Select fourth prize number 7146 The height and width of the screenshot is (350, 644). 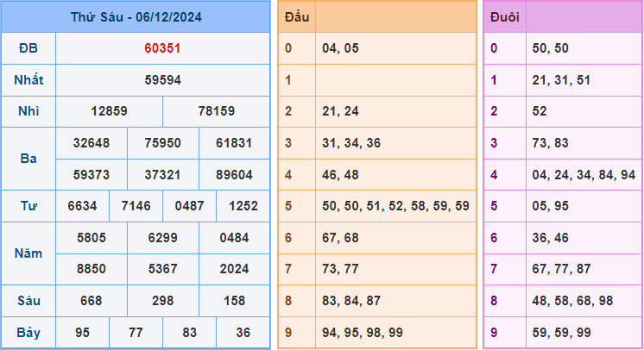tap(136, 206)
